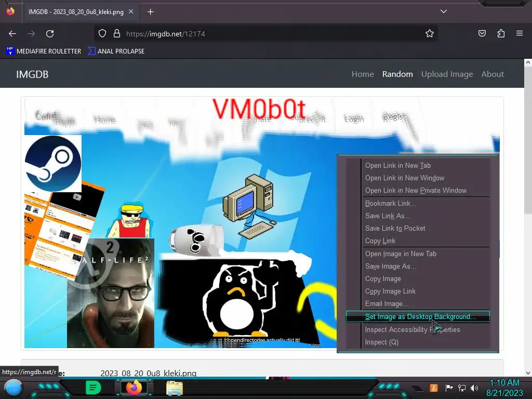Open the Action Center flag tray icon
This screenshot has height=399, width=532.
(x=449, y=388)
